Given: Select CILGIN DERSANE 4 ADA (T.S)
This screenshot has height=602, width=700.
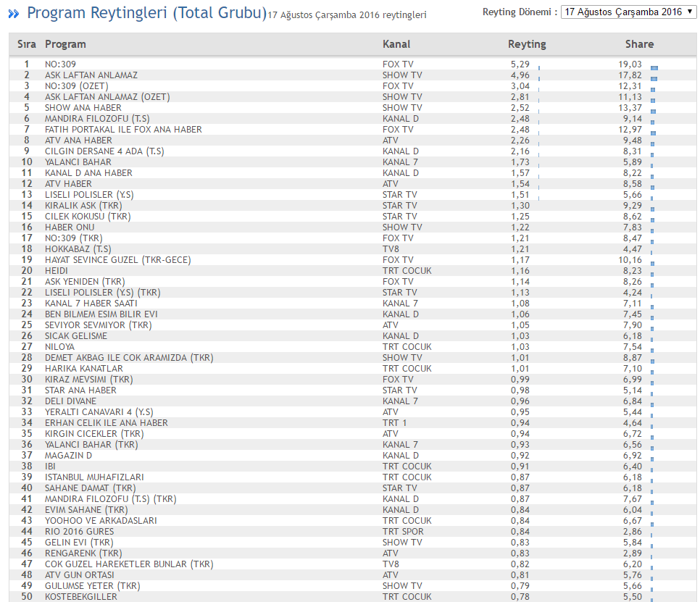Looking at the screenshot, I should 104,151.
